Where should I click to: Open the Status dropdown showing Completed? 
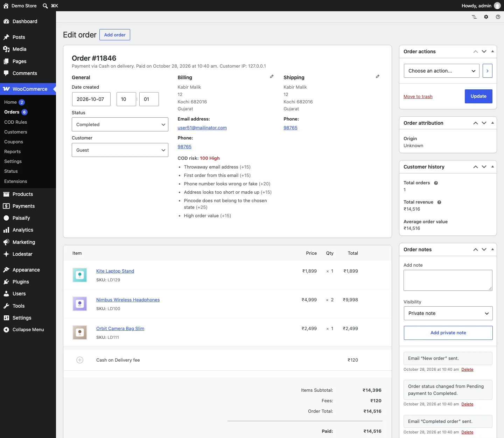click(x=120, y=124)
